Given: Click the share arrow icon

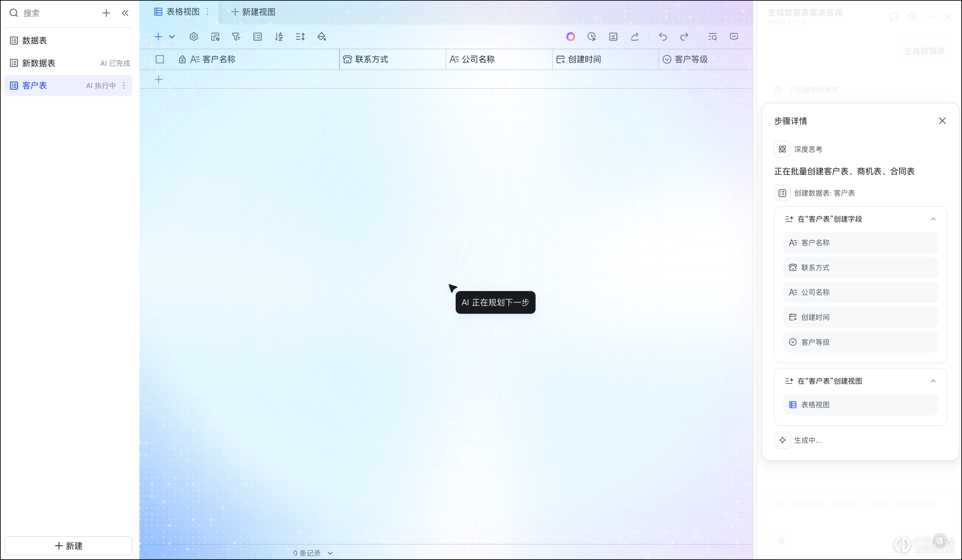Looking at the screenshot, I should pos(635,36).
